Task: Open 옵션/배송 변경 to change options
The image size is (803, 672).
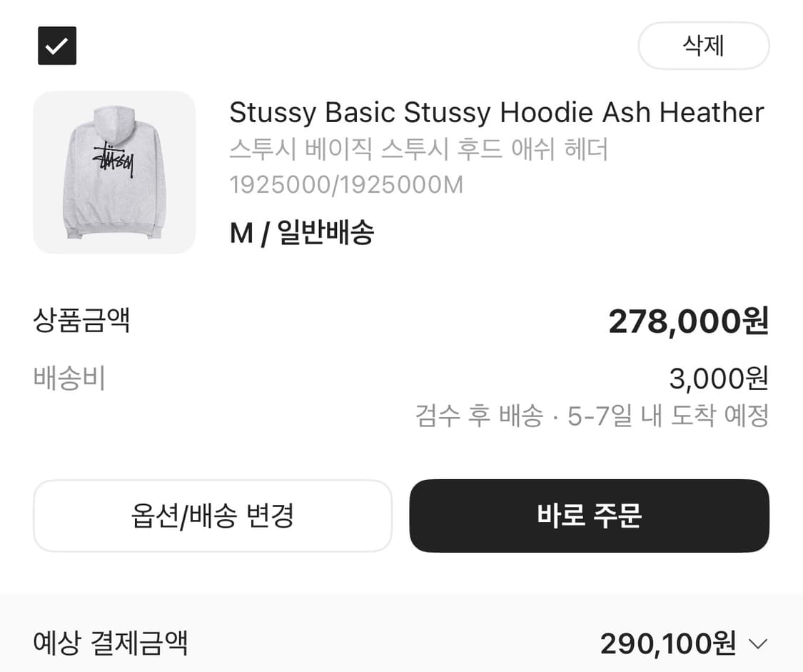Action: tap(212, 516)
